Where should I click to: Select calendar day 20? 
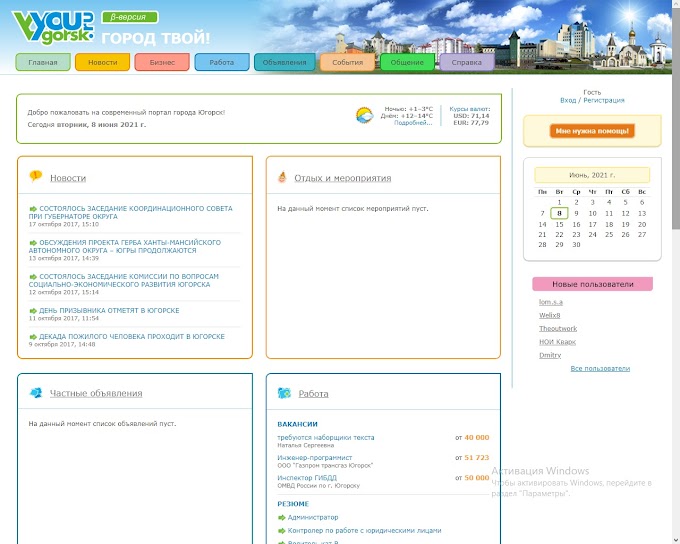(x=642, y=224)
